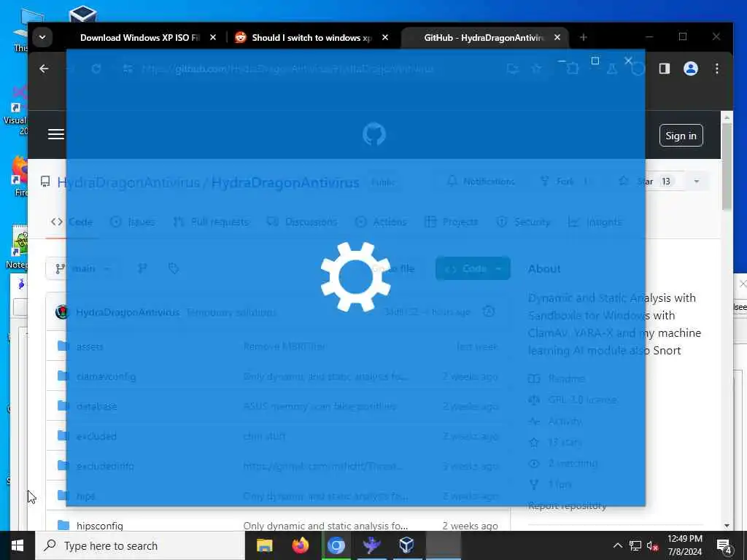The image size is (747, 560).
Task: Expand the Star lists dropdown arrow
Action: tap(696, 182)
